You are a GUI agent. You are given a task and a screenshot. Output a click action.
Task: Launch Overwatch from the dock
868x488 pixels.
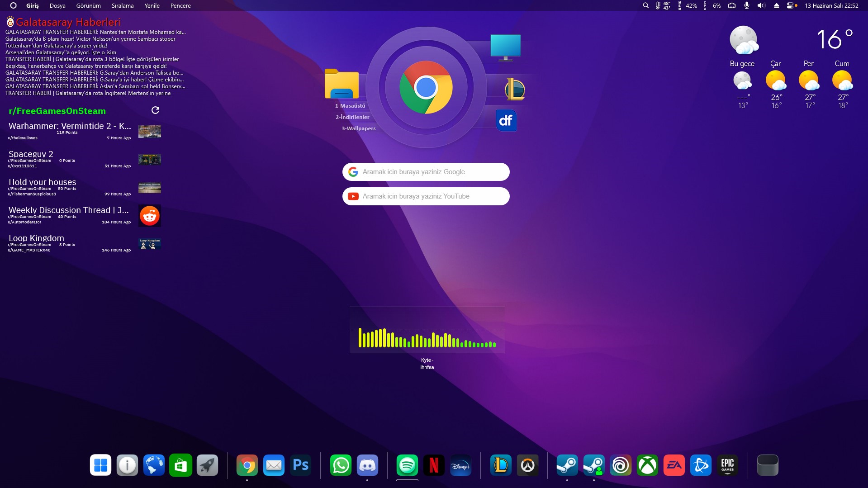(x=527, y=465)
